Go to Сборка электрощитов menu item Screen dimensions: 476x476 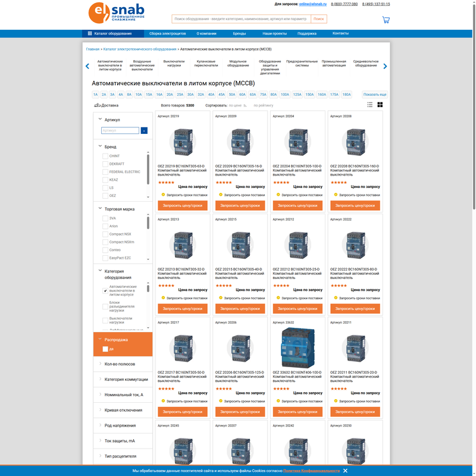click(168, 33)
